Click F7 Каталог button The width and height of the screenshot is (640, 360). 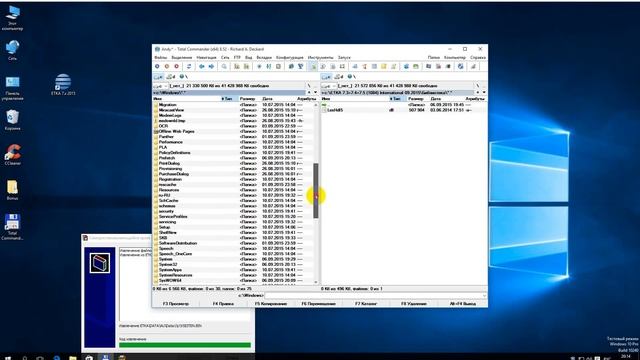366,304
